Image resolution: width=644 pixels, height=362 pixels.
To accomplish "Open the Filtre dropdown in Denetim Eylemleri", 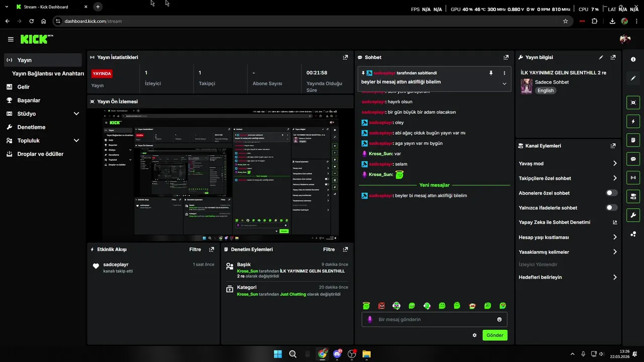I will pyautogui.click(x=329, y=249).
